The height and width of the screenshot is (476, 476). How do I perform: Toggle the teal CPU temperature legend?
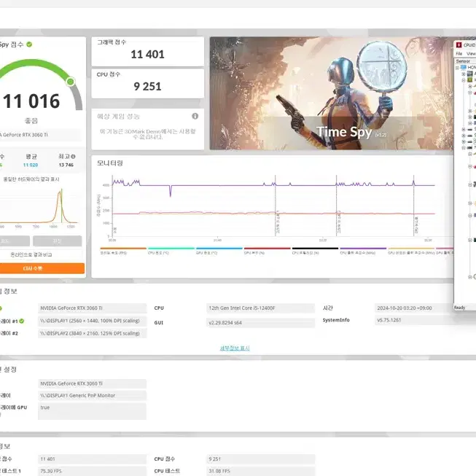(x=171, y=251)
